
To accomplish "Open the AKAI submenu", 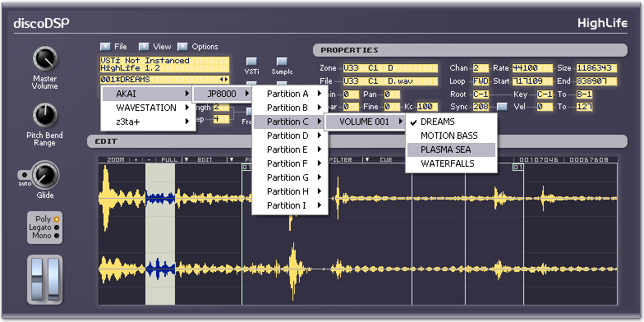I will (148, 94).
